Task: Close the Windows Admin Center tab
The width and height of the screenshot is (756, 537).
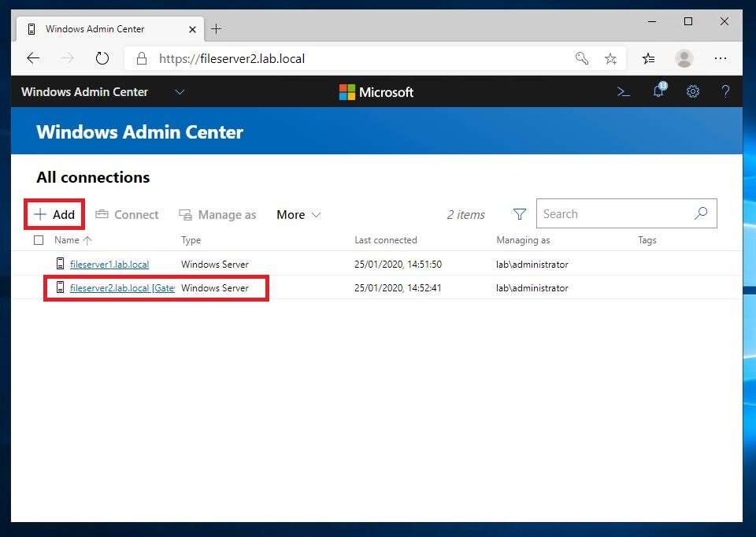Action: 192,29
